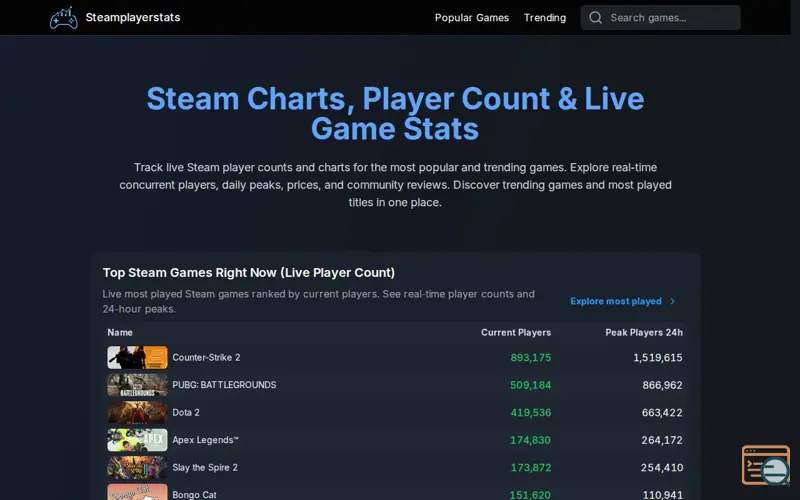800x500 pixels.
Task: Click current players value 174,830
Action: click(x=531, y=440)
